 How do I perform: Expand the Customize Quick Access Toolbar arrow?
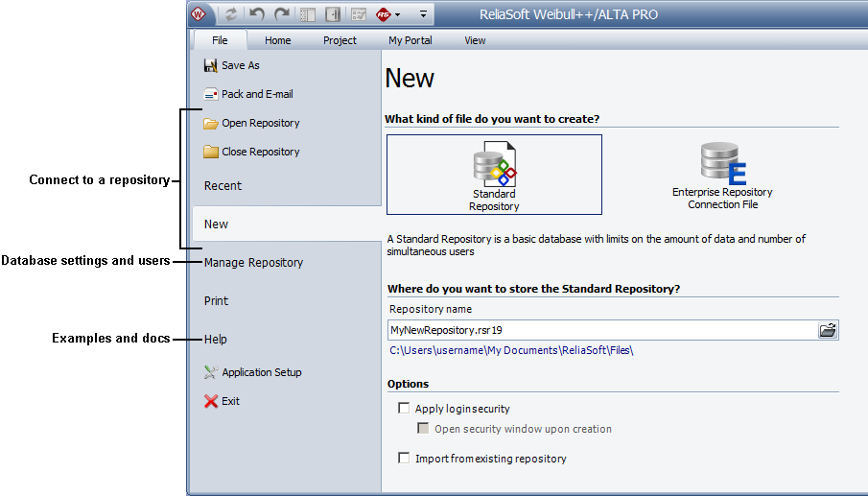(x=423, y=15)
